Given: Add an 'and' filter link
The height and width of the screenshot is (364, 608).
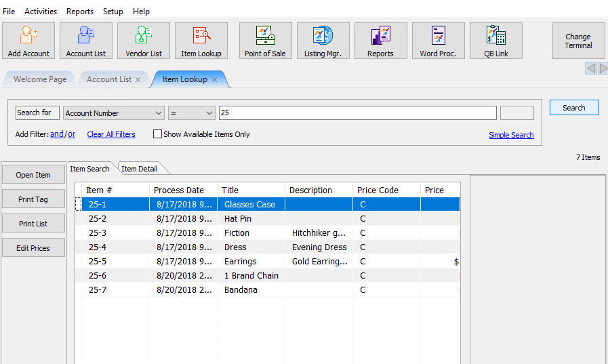Looking at the screenshot, I should (57, 134).
